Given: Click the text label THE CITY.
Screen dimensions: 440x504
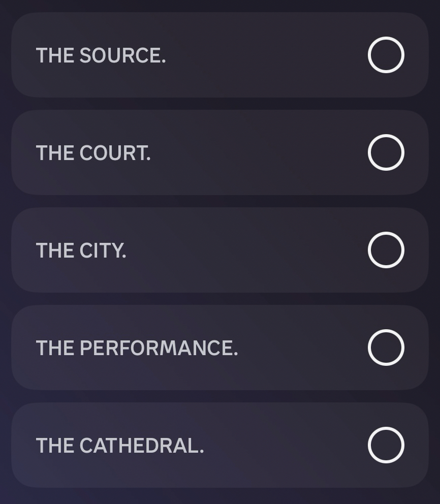Looking at the screenshot, I should (x=81, y=250).
